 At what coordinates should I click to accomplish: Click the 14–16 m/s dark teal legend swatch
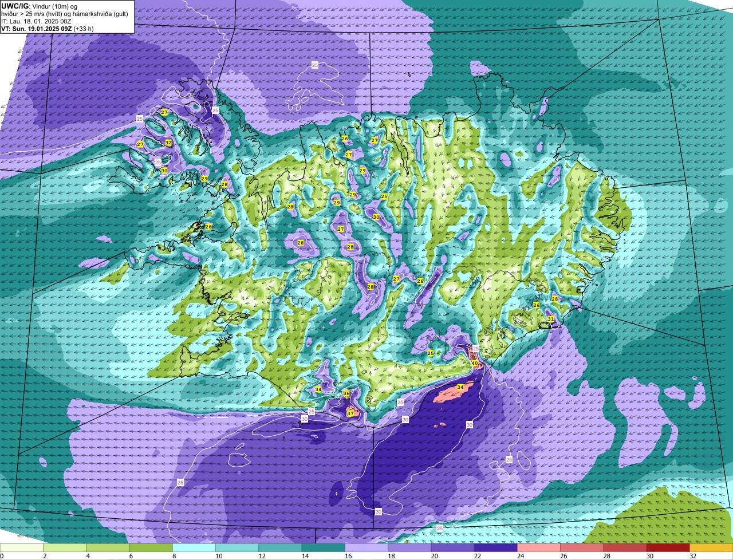click(324, 548)
